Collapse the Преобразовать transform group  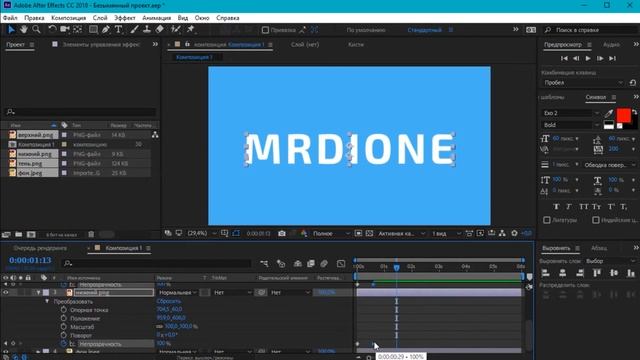click(47, 301)
